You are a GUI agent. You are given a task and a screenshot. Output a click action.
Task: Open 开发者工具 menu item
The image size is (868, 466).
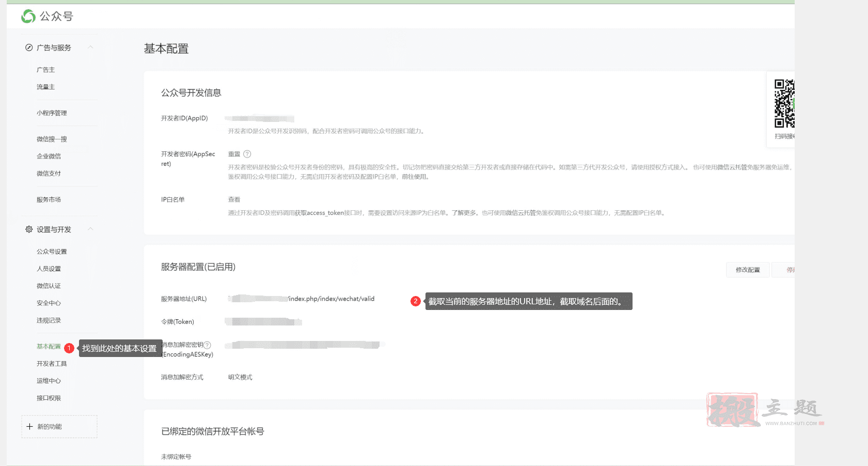click(x=52, y=364)
